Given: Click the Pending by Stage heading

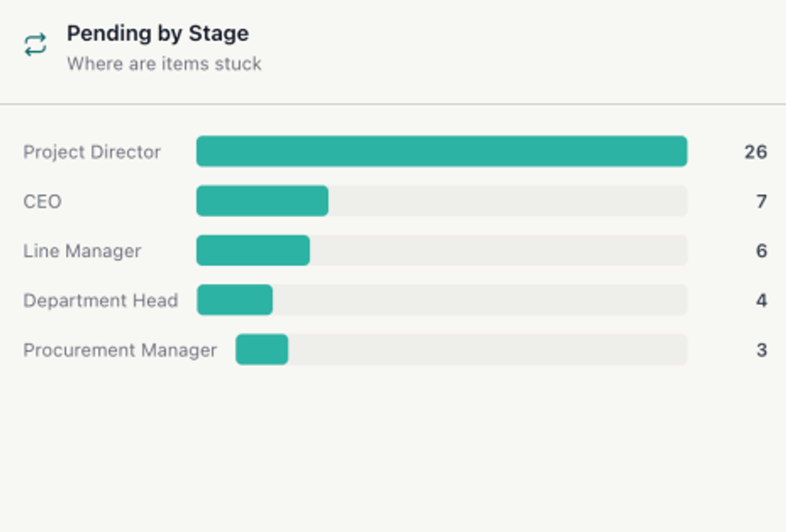Looking at the screenshot, I should 158,34.
